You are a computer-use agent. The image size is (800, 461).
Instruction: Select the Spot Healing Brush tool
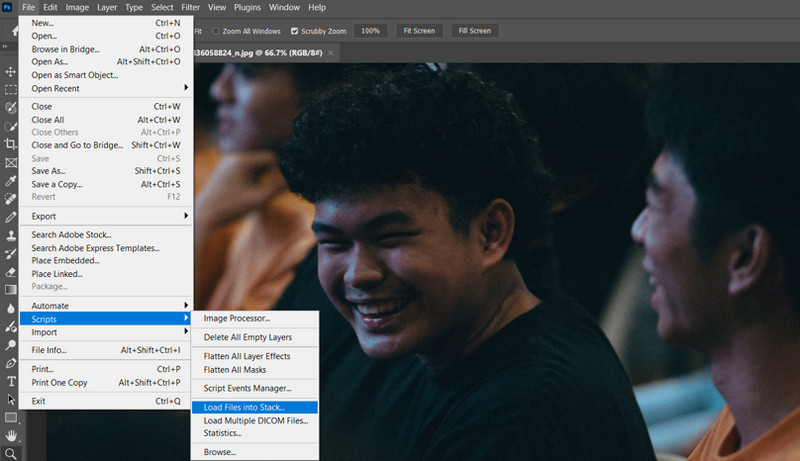[x=11, y=199]
